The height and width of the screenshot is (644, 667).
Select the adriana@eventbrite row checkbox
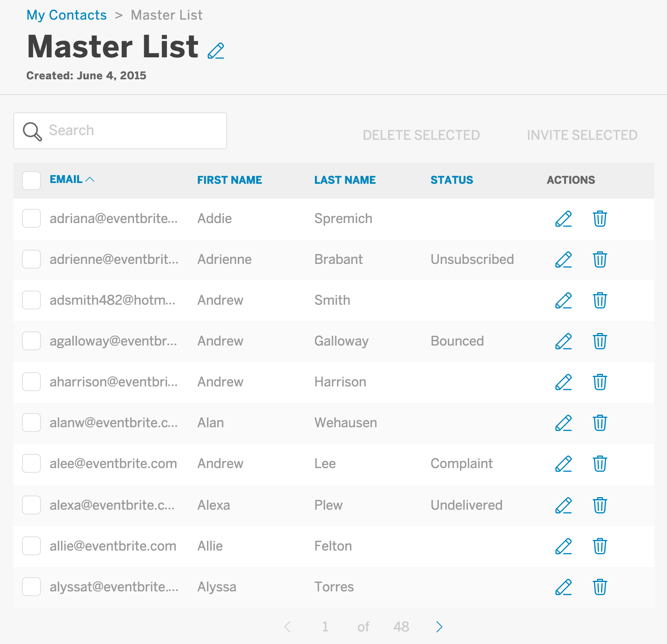pyautogui.click(x=31, y=218)
